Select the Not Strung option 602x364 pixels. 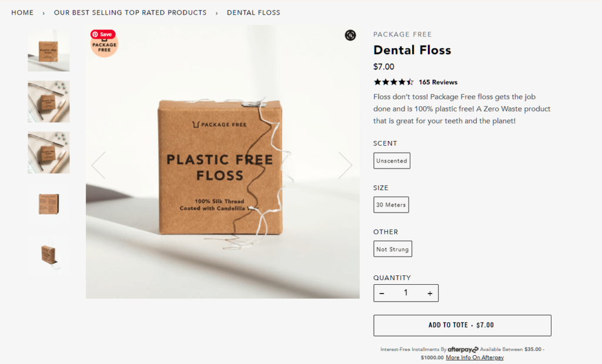click(393, 249)
